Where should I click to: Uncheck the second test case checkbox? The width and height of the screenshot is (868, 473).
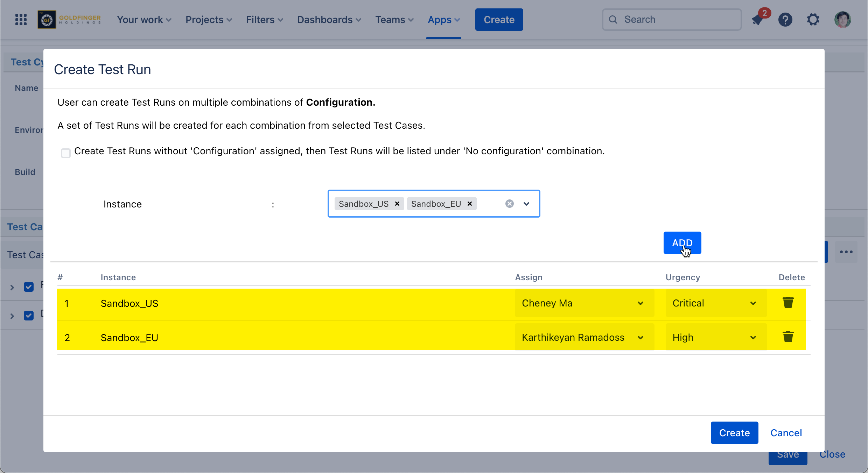click(x=29, y=316)
